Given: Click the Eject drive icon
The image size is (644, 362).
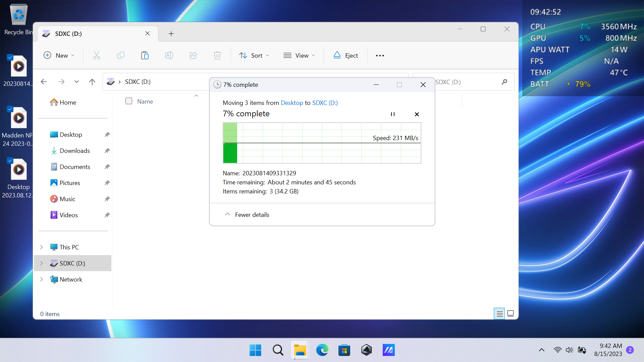Looking at the screenshot, I should [x=337, y=55].
